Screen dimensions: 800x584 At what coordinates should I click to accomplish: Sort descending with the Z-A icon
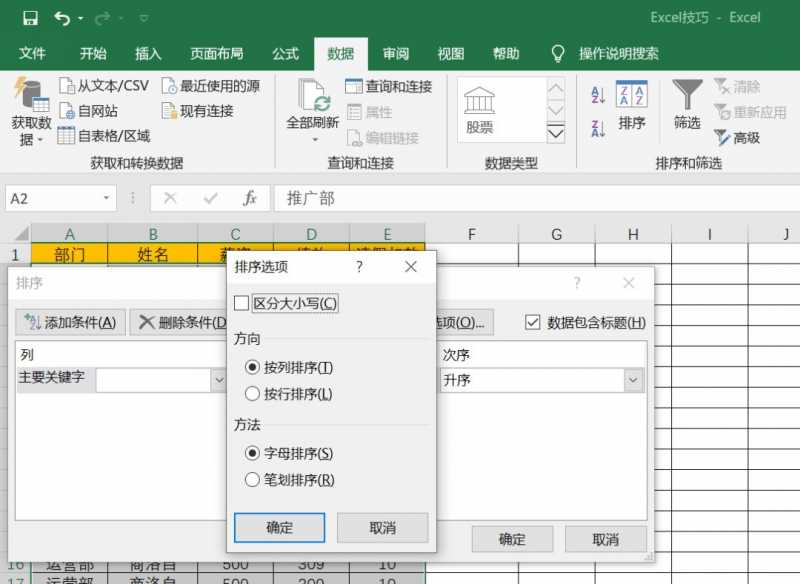(x=598, y=128)
